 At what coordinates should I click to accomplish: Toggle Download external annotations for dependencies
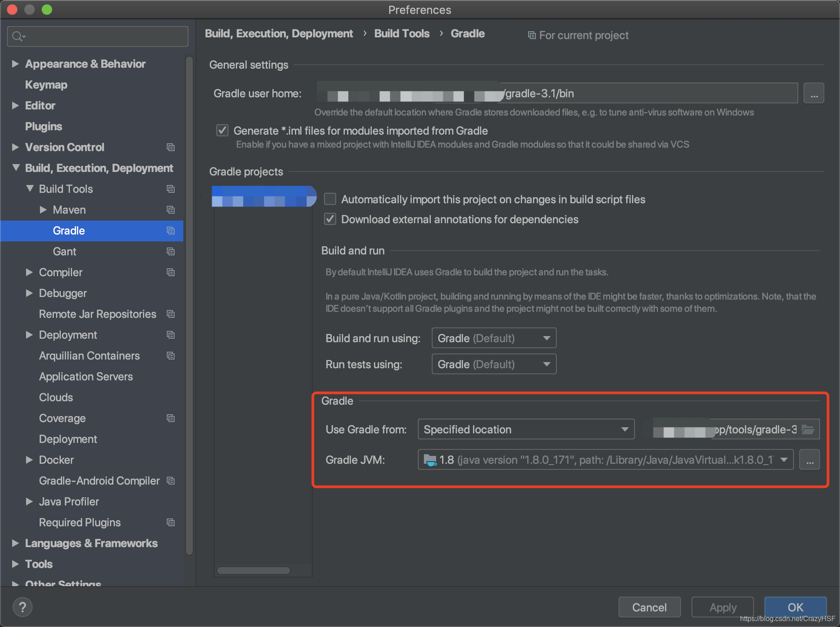[x=330, y=219]
